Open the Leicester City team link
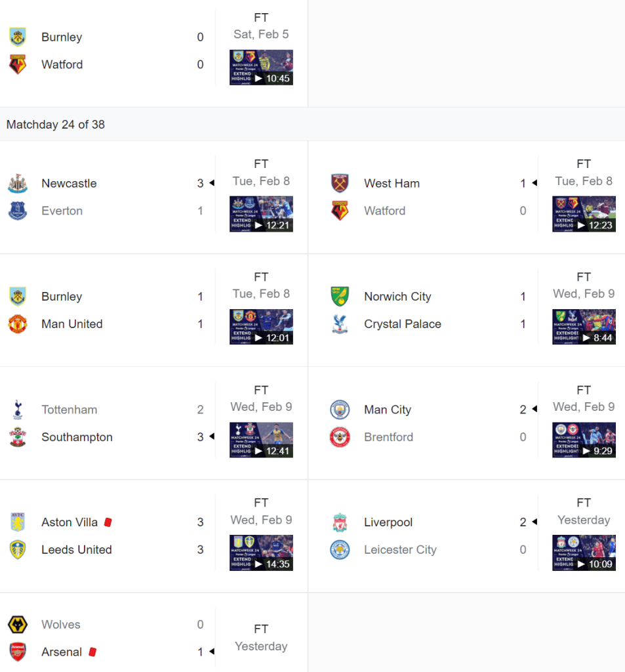The height and width of the screenshot is (672, 625). click(400, 550)
